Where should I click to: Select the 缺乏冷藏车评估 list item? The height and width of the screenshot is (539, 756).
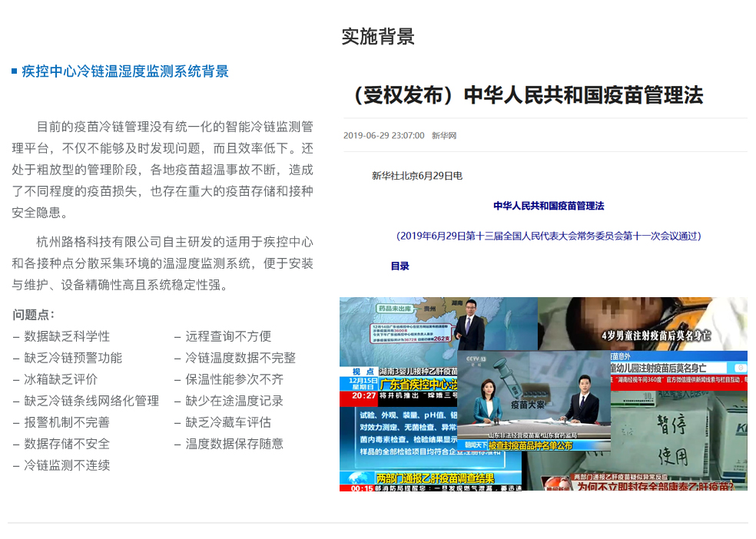pyautogui.click(x=228, y=422)
